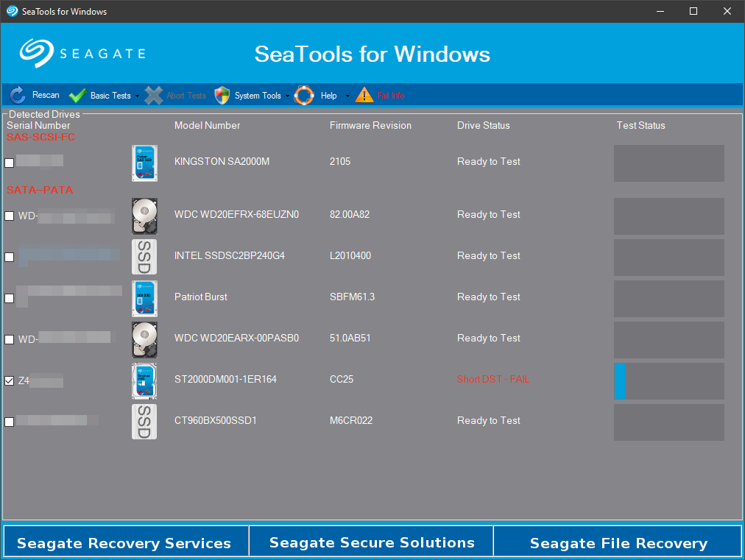745x560 pixels.
Task: Maximize the SeaTools for Windows window
Action: coord(693,11)
